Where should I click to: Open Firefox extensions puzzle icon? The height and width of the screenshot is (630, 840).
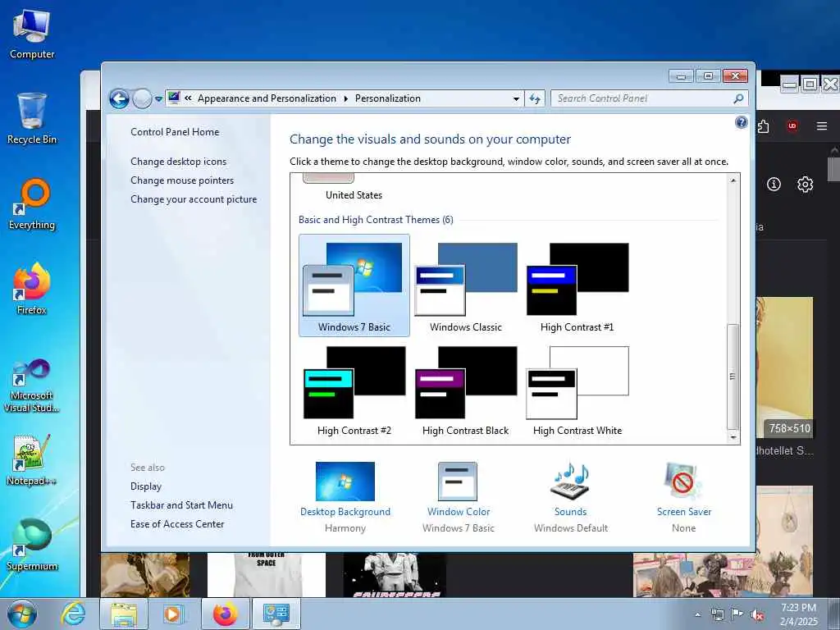(x=764, y=126)
